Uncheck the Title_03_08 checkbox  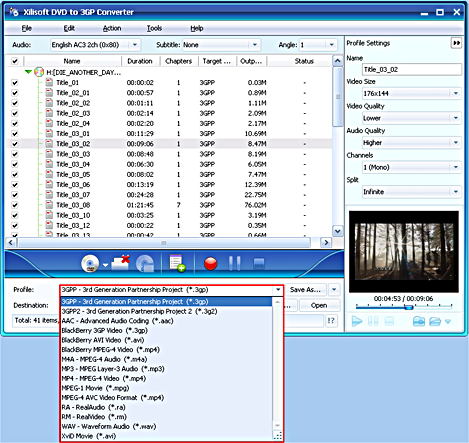[15, 205]
